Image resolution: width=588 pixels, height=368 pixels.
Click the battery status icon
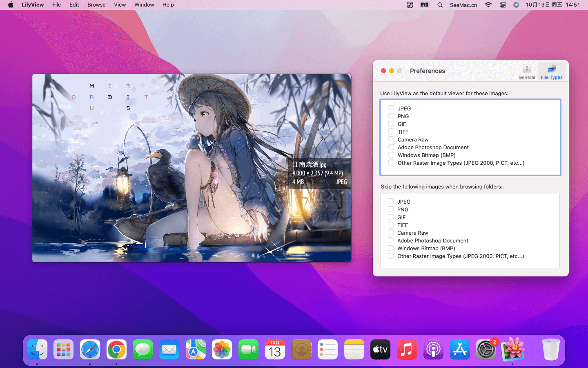click(425, 5)
